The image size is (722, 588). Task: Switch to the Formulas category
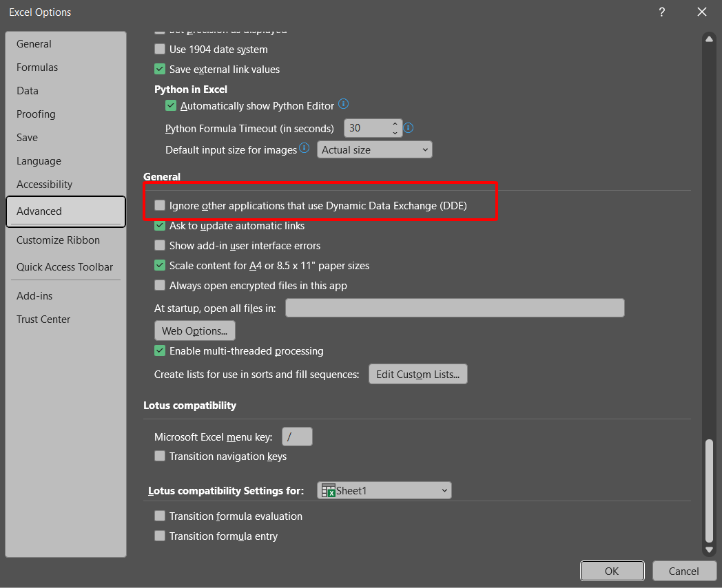pos(66,67)
